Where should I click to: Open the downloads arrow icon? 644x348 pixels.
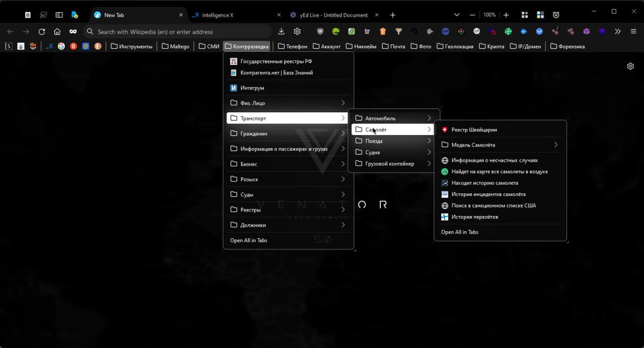pyautogui.click(x=281, y=31)
